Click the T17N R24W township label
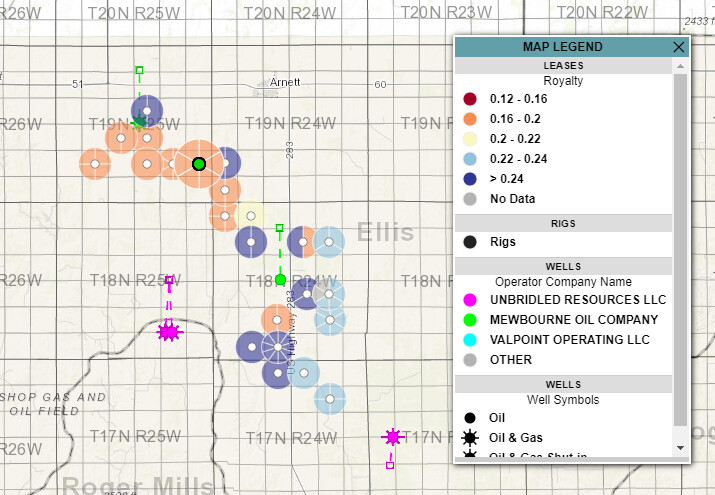The image size is (715, 495). [291, 438]
